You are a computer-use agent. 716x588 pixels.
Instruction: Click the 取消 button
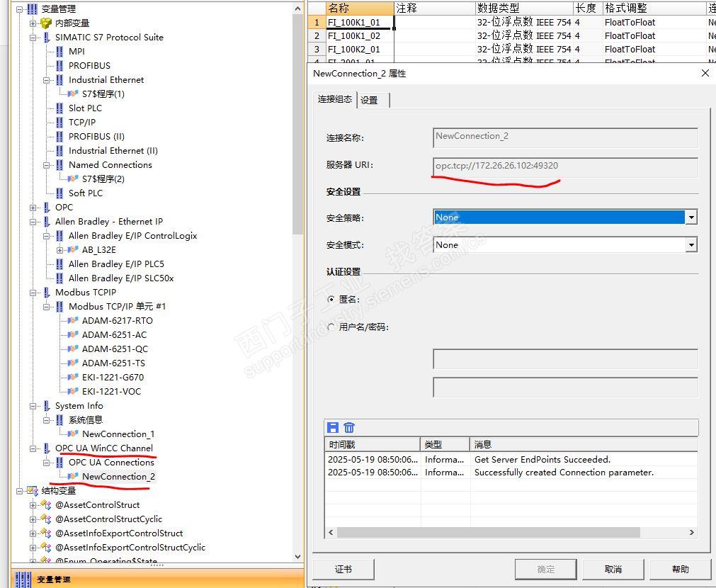[613, 570]
